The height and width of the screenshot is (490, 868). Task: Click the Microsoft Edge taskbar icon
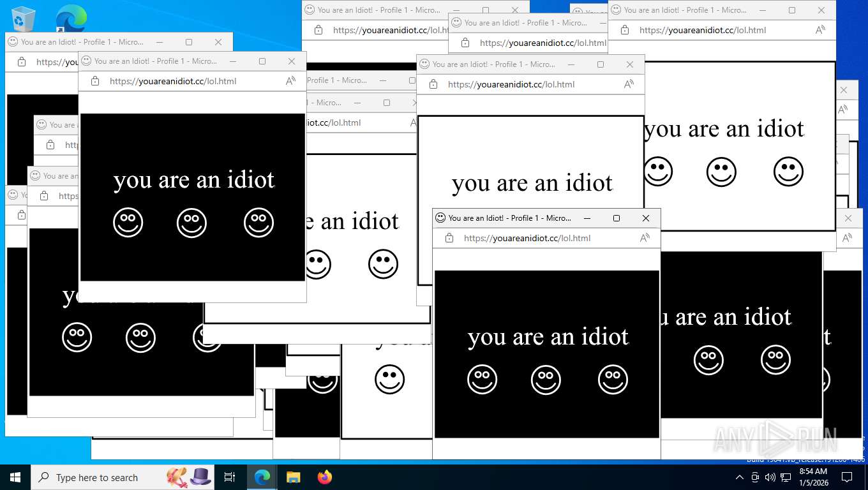(x=262, y=477)
